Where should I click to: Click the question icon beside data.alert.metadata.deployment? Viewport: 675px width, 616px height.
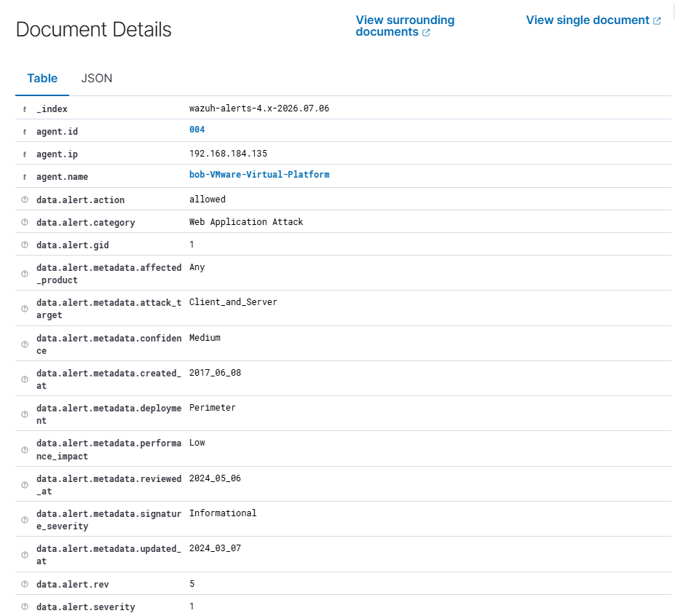point(25,414)
